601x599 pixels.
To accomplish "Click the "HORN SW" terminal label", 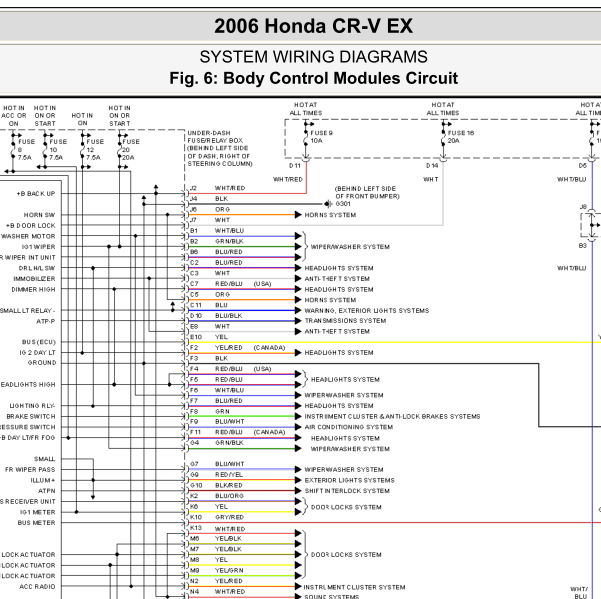I will click(39, 215).
